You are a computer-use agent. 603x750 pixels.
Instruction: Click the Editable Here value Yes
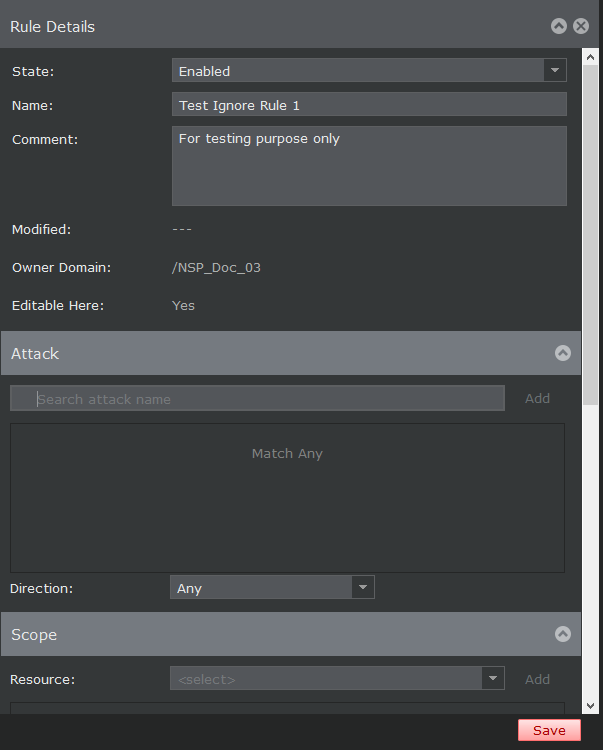pyautogui.click(x=183, y=306)
